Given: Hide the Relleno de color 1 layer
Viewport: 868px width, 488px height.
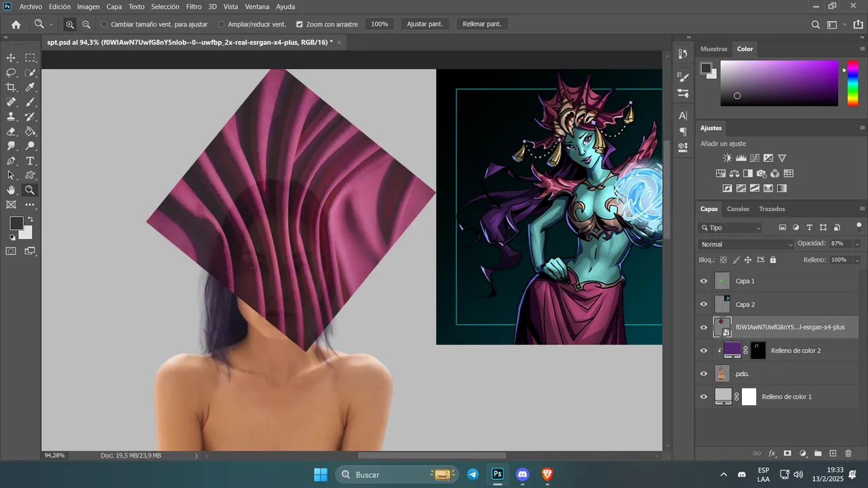Looking at the screenshot, I should point(704,396).
